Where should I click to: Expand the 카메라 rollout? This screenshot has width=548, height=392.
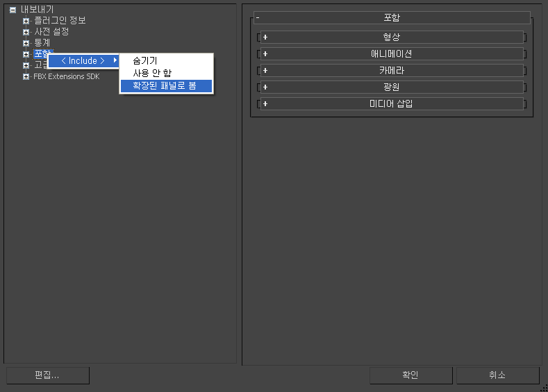(x=392, y=71)
